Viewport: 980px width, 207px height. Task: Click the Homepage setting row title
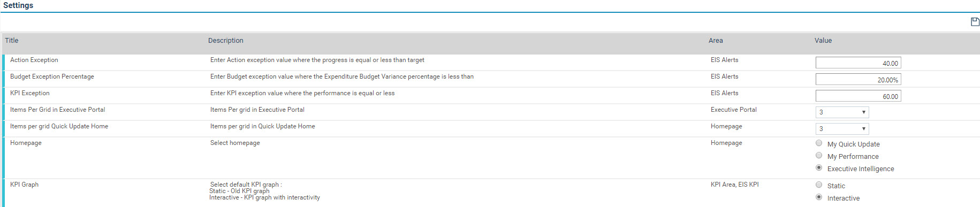(26, 143)
